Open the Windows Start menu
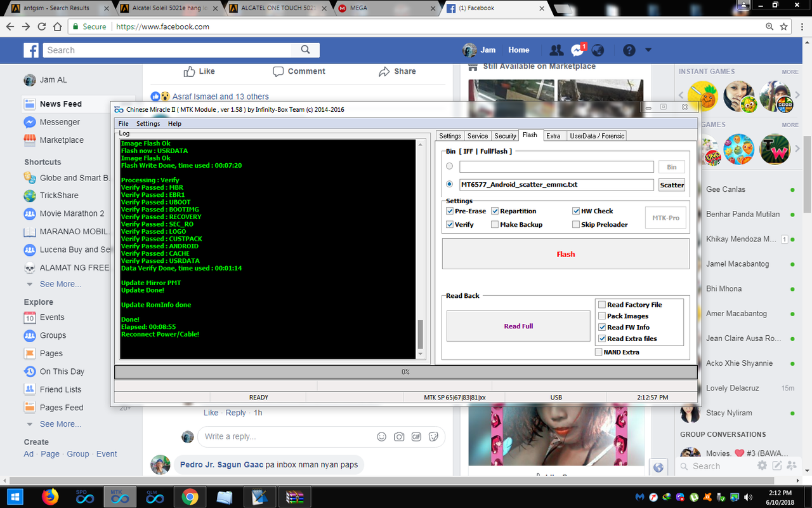The width and height of the screenshot is (812, 508). click(x=15, y=496)
